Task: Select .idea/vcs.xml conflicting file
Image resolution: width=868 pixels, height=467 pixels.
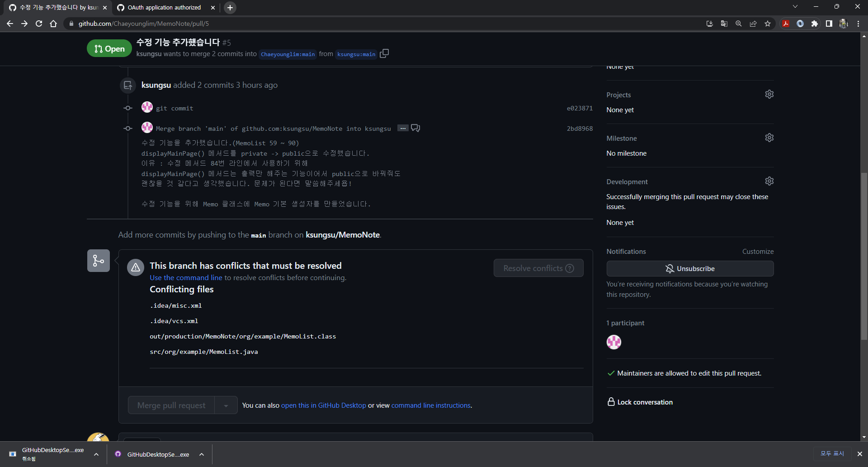Action: [x=174, y=321]
